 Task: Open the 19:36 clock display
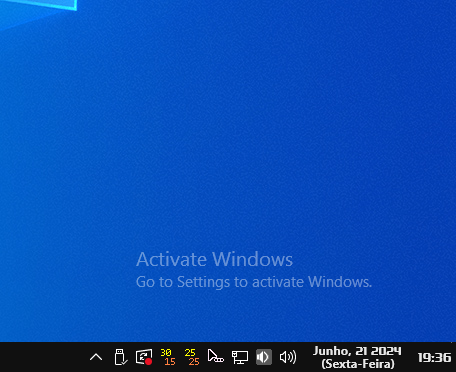(x=434, y=358)
